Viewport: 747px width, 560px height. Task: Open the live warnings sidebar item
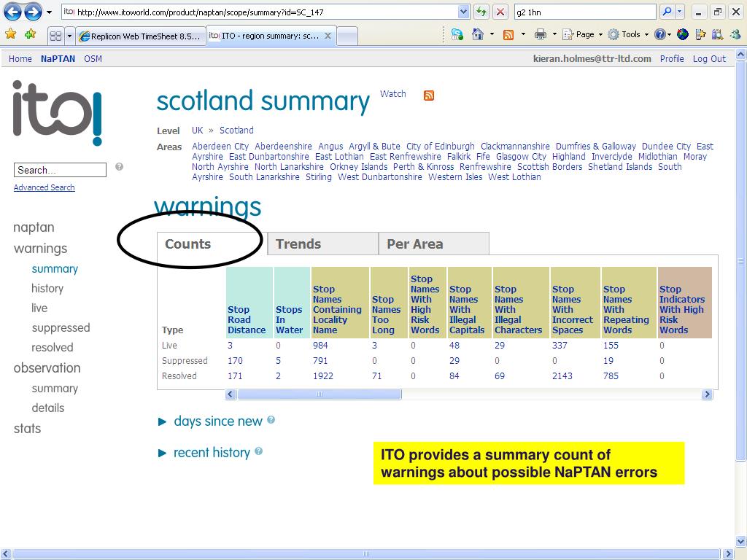coord(39,308)
